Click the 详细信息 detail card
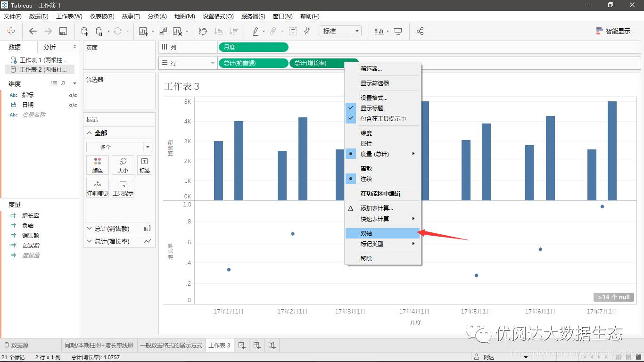Image resolution: width=644 pixels, height=362 pixels. pyautogui.click(x=98, y=187)
